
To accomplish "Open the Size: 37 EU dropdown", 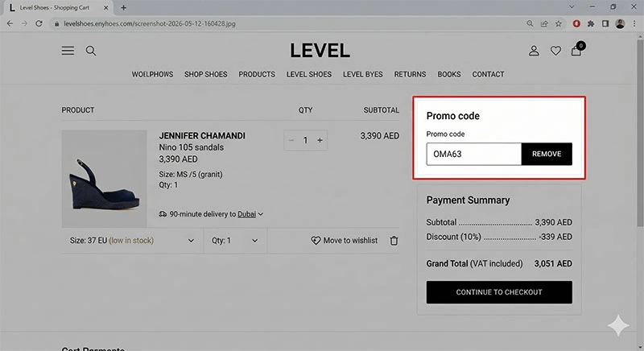I will tap(132, 241).
